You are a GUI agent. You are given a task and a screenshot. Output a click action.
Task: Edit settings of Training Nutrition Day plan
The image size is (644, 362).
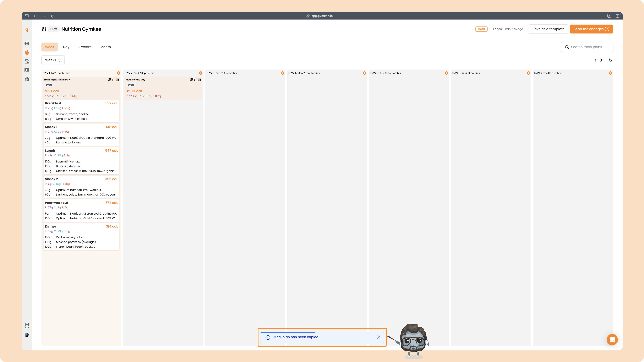109,80
